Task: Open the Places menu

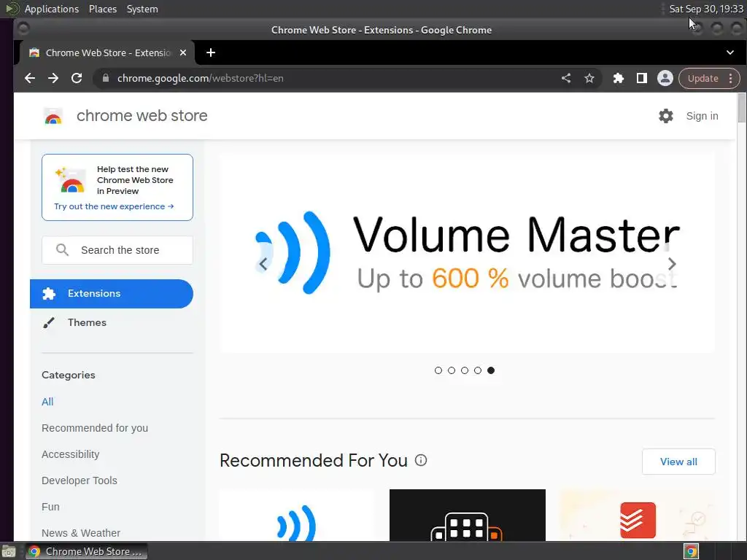Action: tap(103, 9)
